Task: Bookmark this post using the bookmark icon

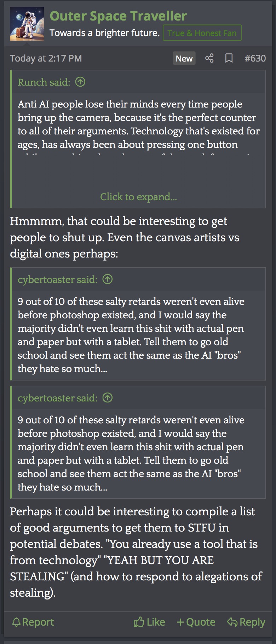Action: click(229, 58)
